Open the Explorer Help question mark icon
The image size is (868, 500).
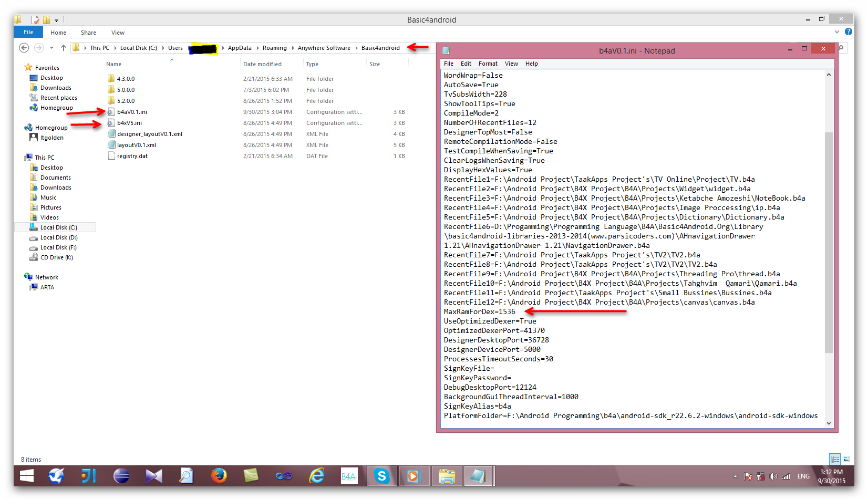pos(848,32)
